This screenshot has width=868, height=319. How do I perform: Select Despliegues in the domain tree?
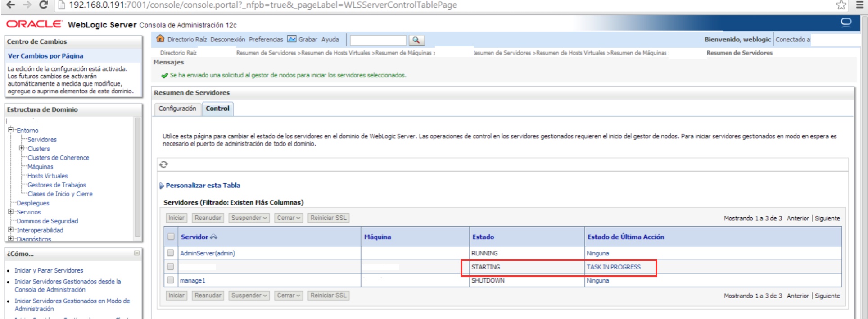pyautogui.click(x=33, y=203)
